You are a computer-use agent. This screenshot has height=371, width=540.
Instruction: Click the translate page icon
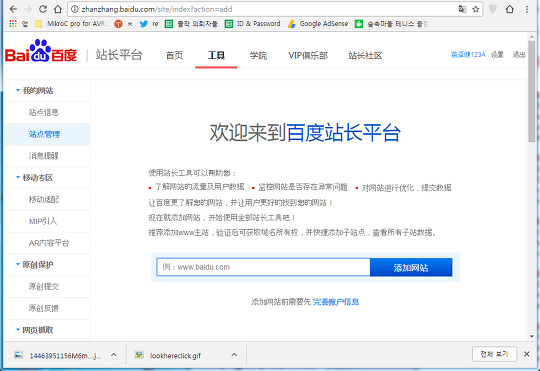[462, 9]
